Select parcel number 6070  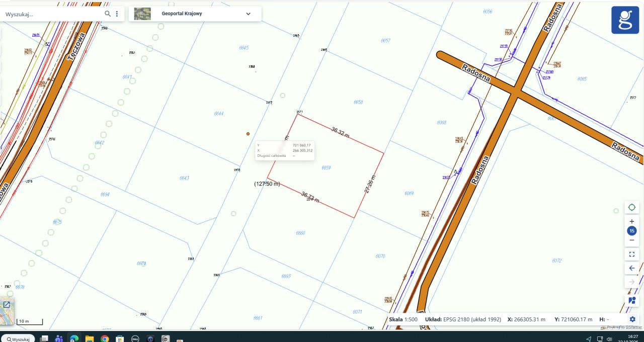point(380,256)
